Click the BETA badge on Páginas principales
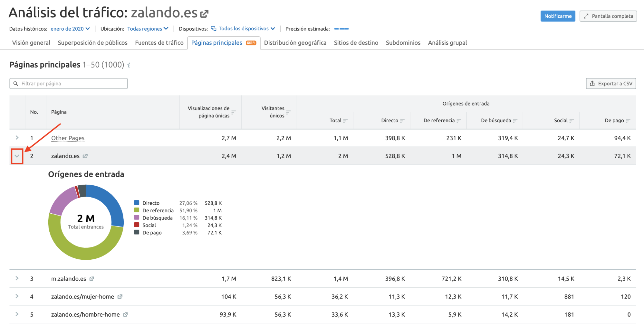Image resolution: width=644 pixels, height=324 pixels. pyautogui.click(x=251, y=43)
